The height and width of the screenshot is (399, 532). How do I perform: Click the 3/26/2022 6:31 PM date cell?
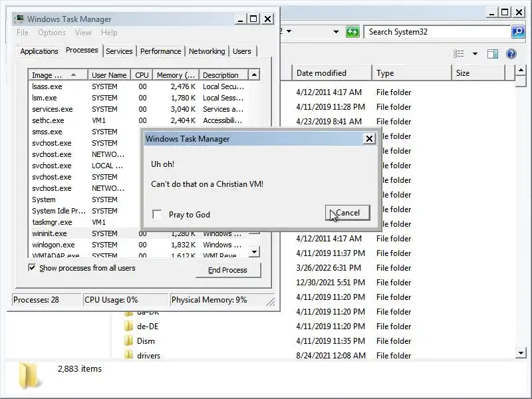click(x=329, y=268)
